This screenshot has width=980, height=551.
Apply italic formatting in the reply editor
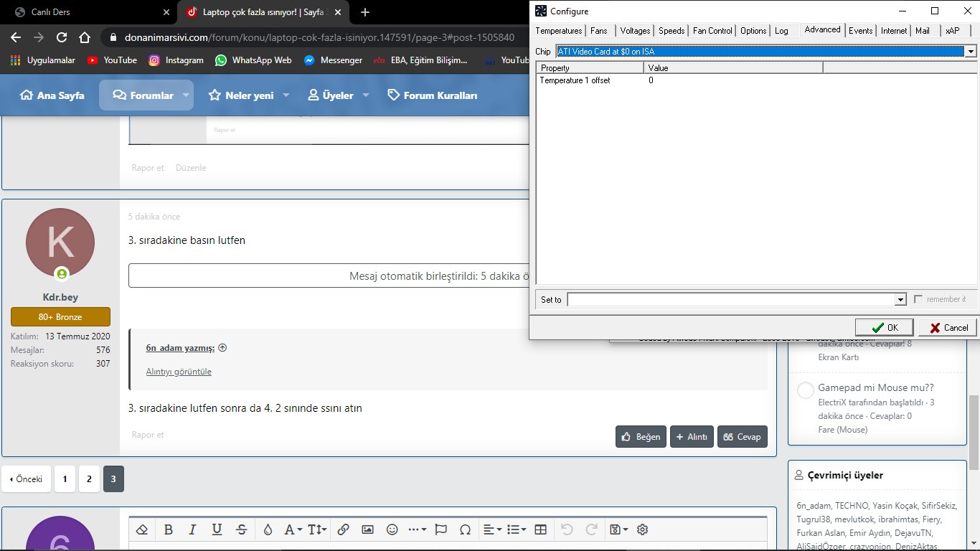(x=192, y=529)
